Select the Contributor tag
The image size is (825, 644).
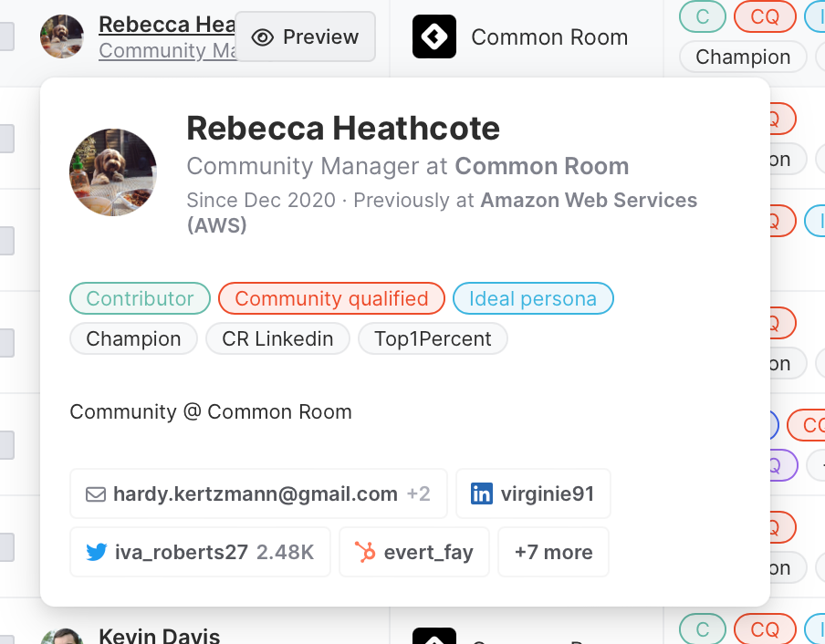point(140,298)
